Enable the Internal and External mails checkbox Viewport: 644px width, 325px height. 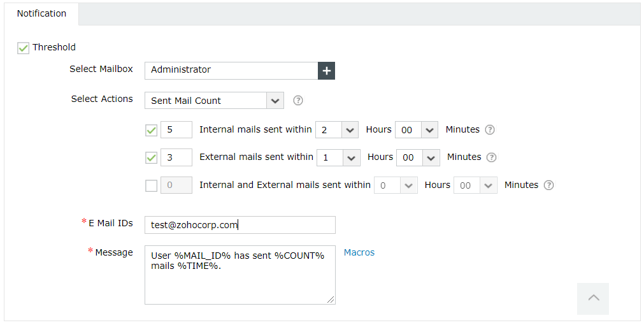tap(152, 186)
